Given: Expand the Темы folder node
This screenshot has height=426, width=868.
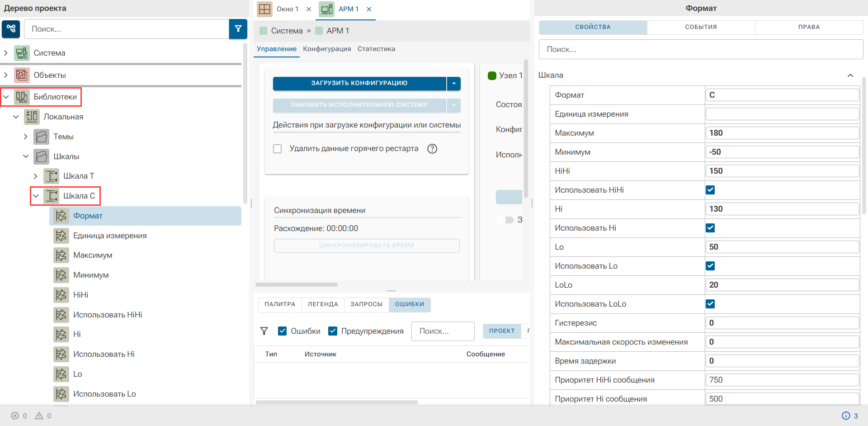Looking at the screenshot, I should coord(26,137).
